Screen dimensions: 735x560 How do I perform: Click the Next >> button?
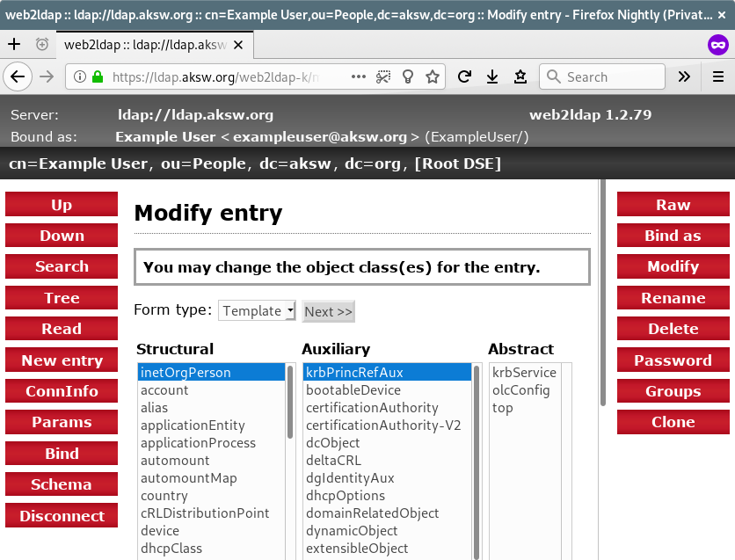(x=328, y=311)
